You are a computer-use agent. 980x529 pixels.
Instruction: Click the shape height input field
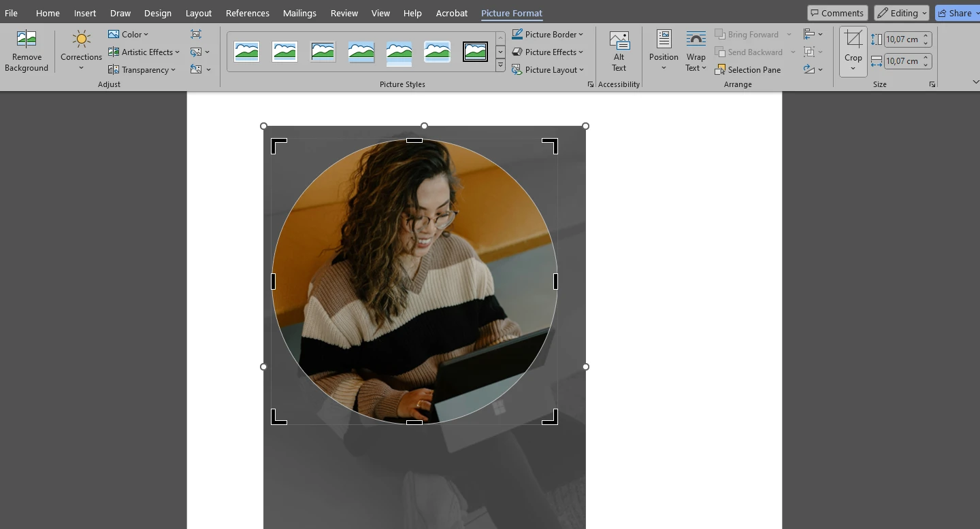coord(902,39)
